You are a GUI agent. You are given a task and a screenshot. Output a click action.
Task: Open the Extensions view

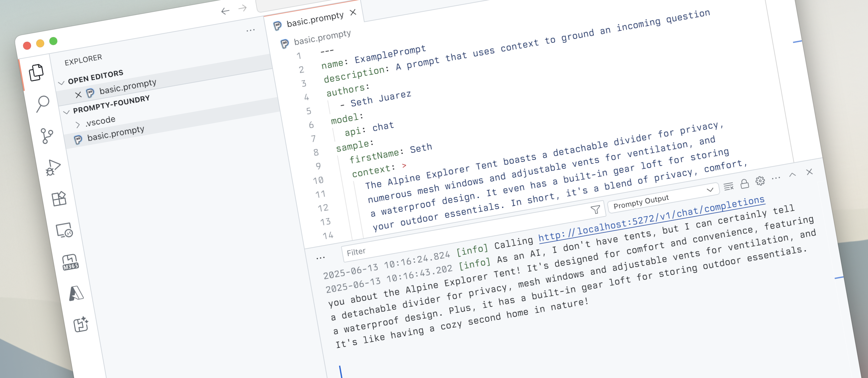59,199
